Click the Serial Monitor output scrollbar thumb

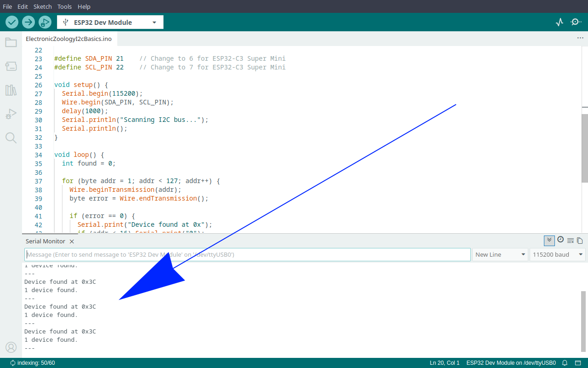pos(583,321)
